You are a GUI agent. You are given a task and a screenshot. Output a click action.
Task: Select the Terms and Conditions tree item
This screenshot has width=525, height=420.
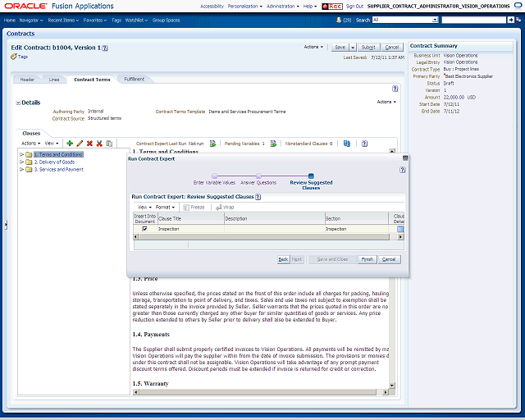click(58, 154)
